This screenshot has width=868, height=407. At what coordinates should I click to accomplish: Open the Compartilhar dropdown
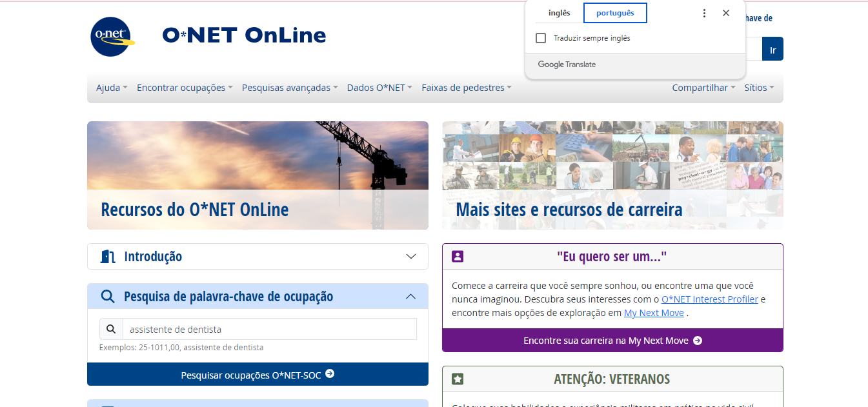pyautogui.click(x=703, y=88)
